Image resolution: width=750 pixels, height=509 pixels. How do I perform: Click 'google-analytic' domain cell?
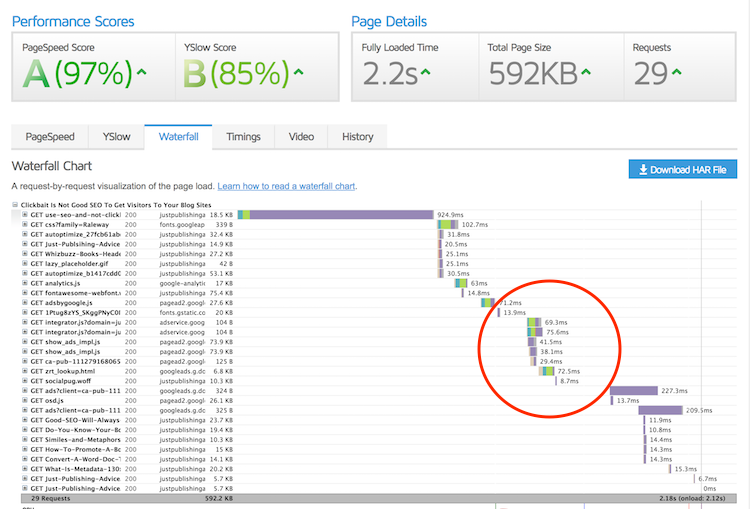click(x=182, y=283)
